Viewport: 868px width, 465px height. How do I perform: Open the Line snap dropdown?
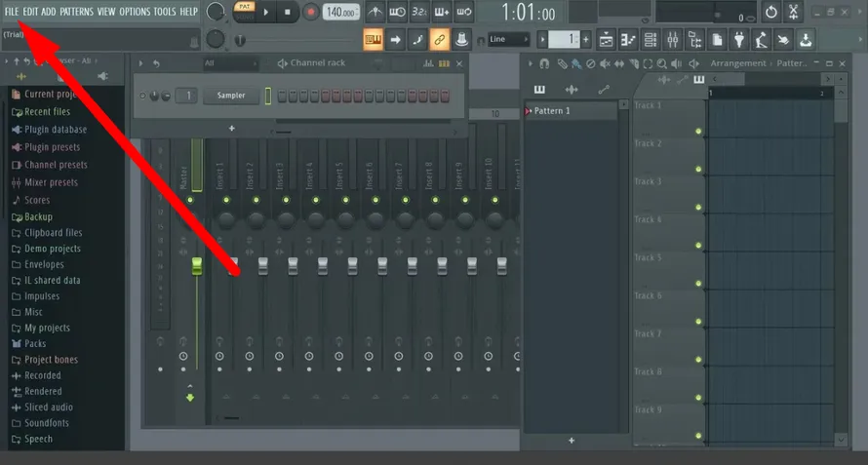509,39
